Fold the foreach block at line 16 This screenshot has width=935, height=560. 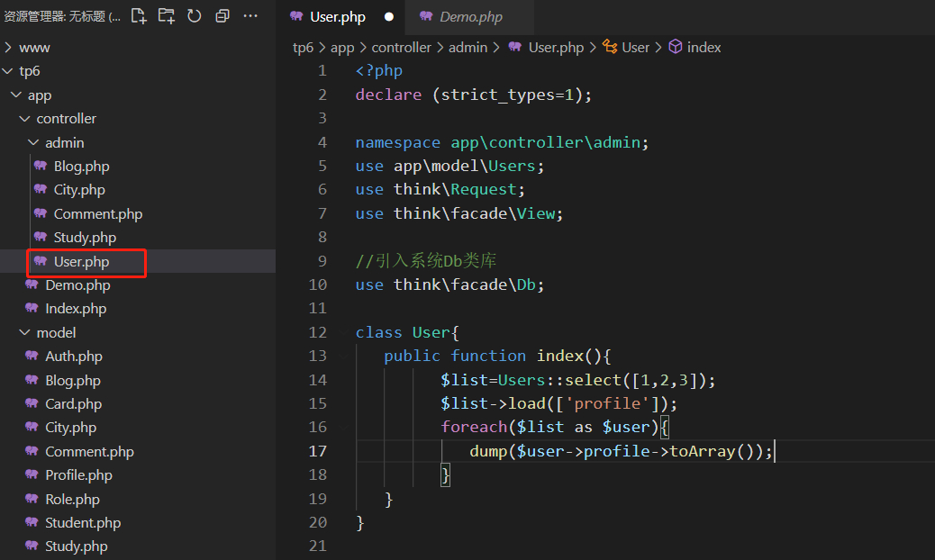(344, 427)
